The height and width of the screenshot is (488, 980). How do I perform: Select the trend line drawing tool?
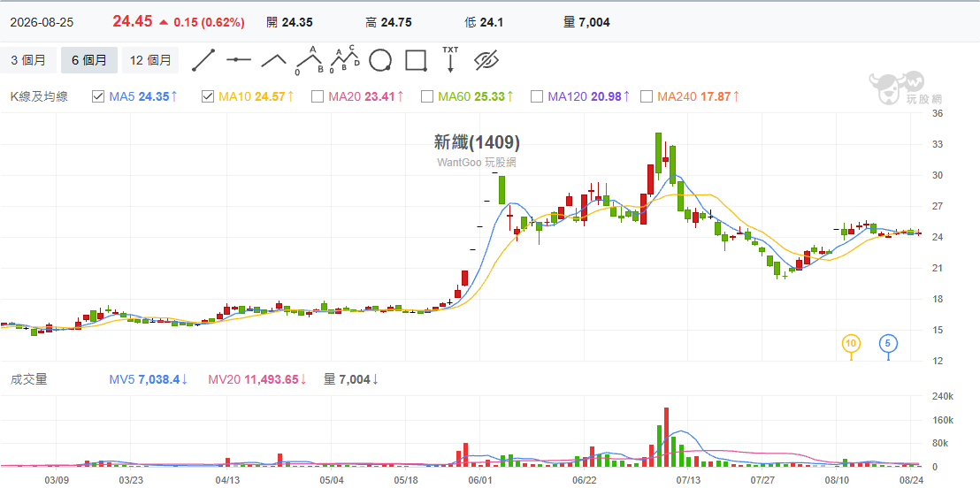pos(203,60)
